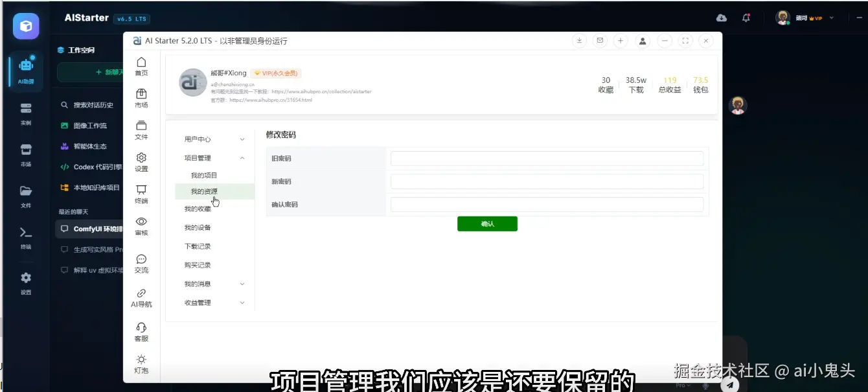Viewport: 868px width, 392px height.
Task: Click the 灯泡 light bulb icon
Action: pos(141,364)
